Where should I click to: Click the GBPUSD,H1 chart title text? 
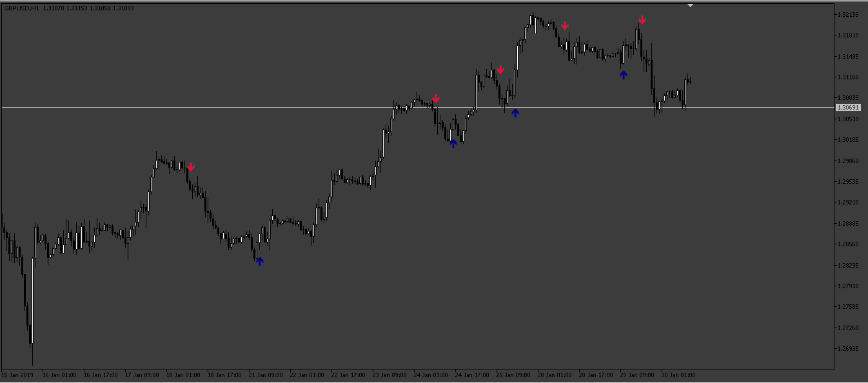pos(21,8)
